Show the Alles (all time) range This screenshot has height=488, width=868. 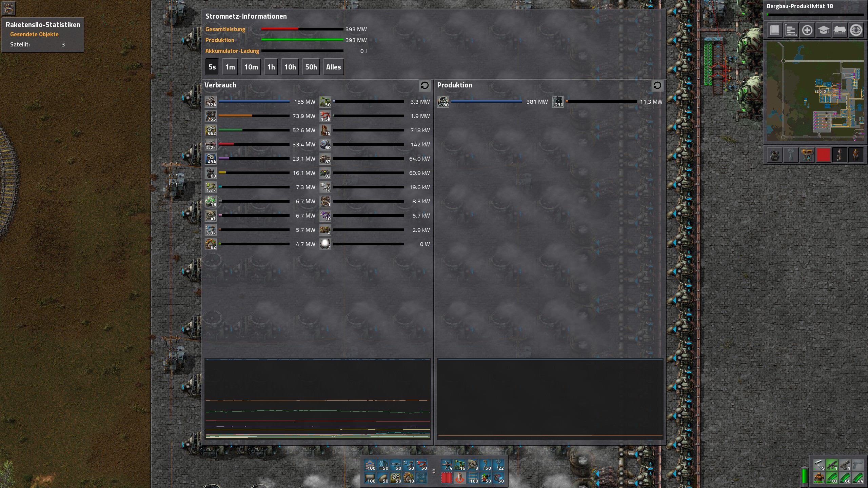tap(333, 67)
